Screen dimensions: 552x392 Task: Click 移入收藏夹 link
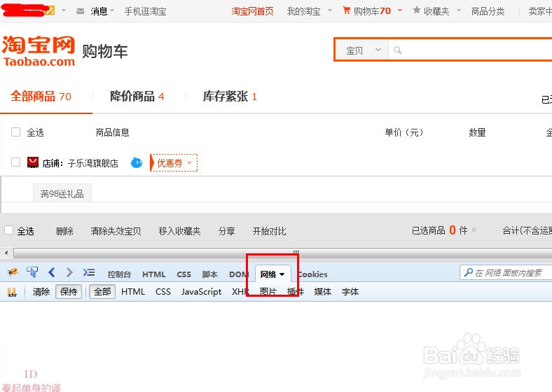pyautogui.click(x=179, y=231)
